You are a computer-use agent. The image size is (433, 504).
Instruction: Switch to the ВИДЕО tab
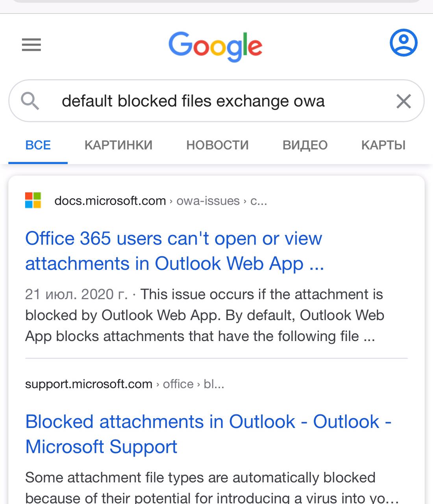pos(305,145)
